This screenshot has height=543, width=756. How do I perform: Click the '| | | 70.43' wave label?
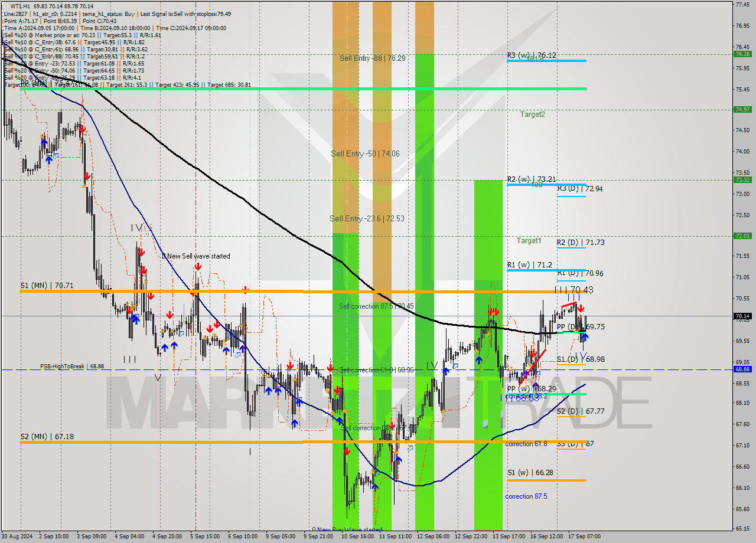(x=574, y=290)
